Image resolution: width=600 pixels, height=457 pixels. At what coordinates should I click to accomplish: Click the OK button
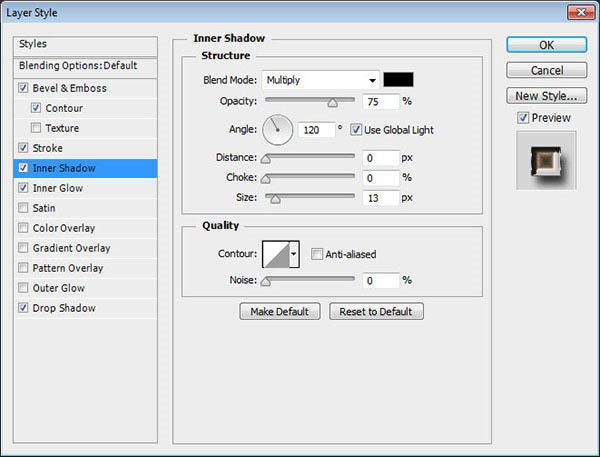[546, 45]
